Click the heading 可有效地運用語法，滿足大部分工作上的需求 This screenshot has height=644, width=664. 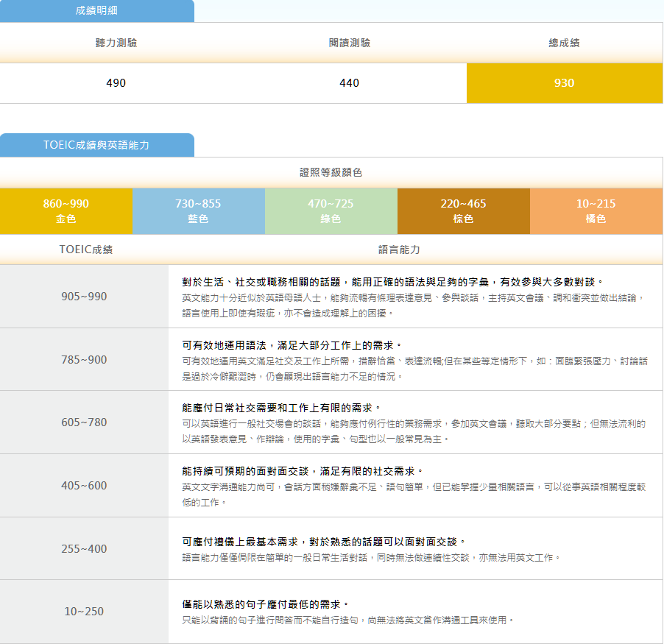coord(292,345)
